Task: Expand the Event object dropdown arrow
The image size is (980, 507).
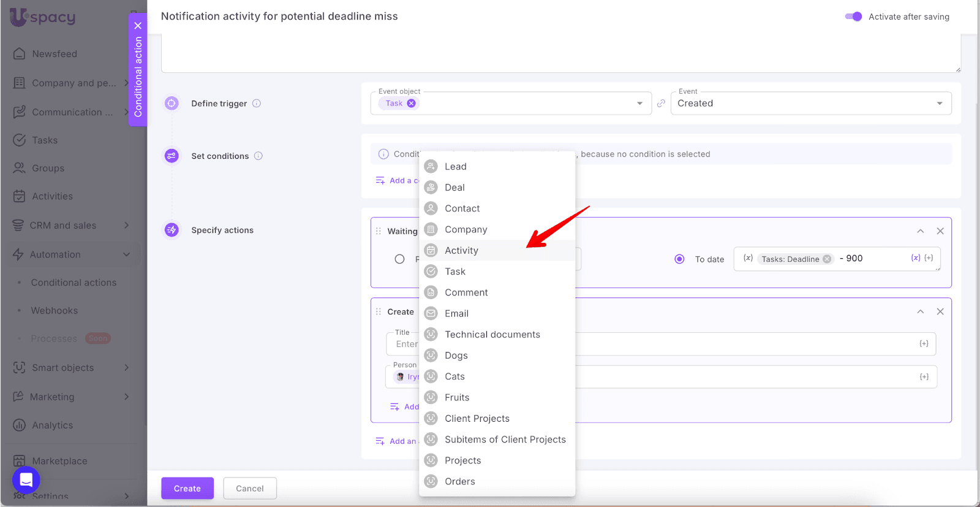Action: point(639,104)
